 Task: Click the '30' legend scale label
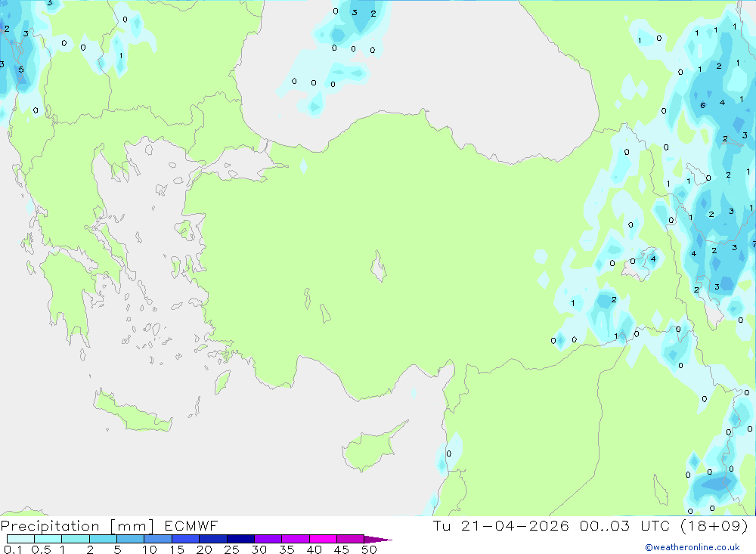coord(259,549)
